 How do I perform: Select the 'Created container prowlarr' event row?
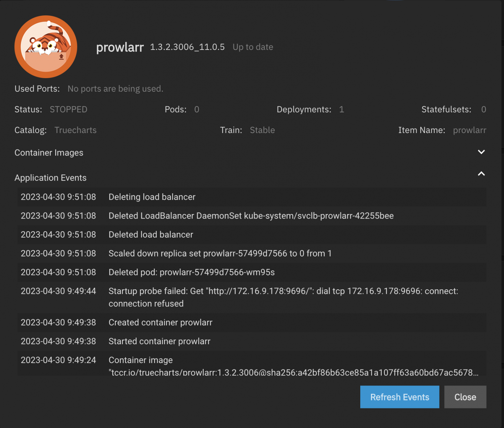[252, 322]
